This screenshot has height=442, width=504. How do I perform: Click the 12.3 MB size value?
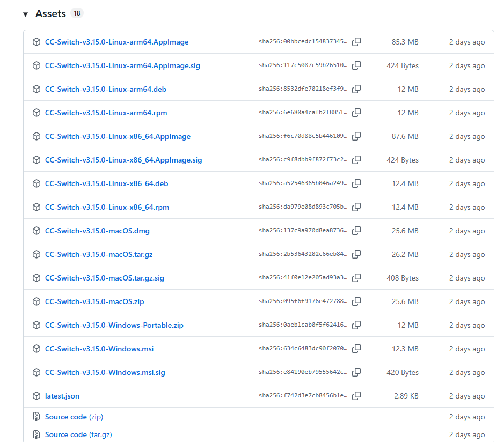[405, 349]
